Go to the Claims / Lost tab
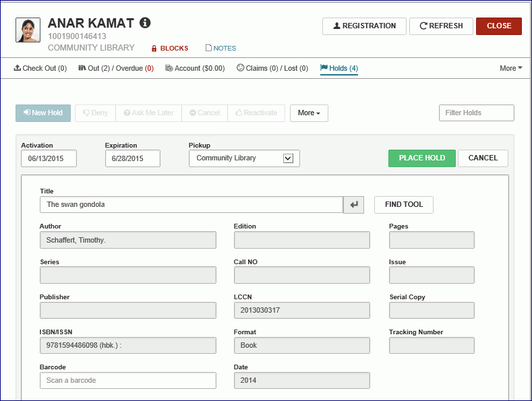Viewport: 532px width, 401px height. point(272,68)
